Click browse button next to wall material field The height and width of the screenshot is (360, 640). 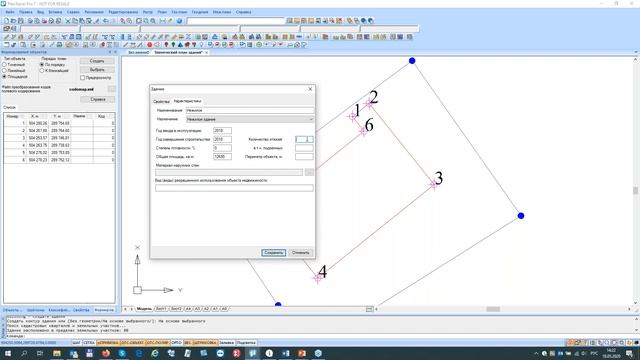tap(309, 172)
